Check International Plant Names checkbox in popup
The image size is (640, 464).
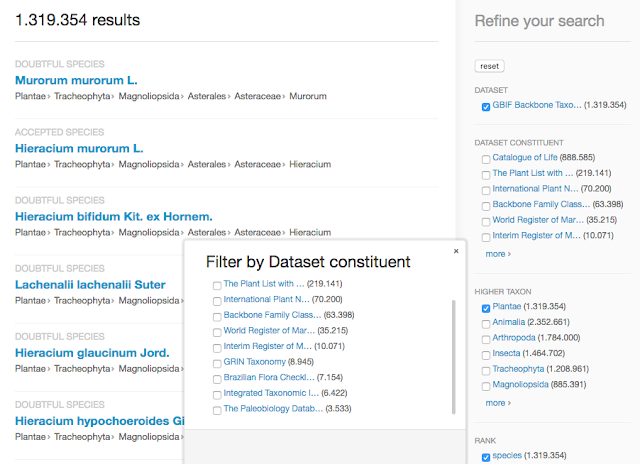[x=217, y=299]
